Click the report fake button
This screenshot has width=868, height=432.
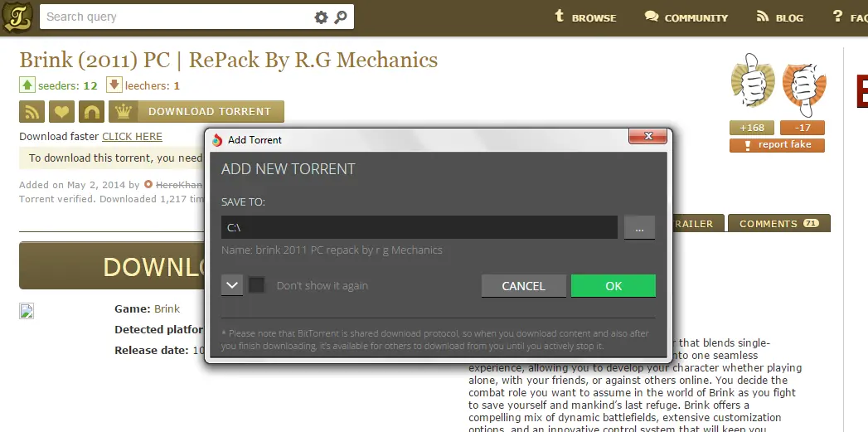pos(777,145)
